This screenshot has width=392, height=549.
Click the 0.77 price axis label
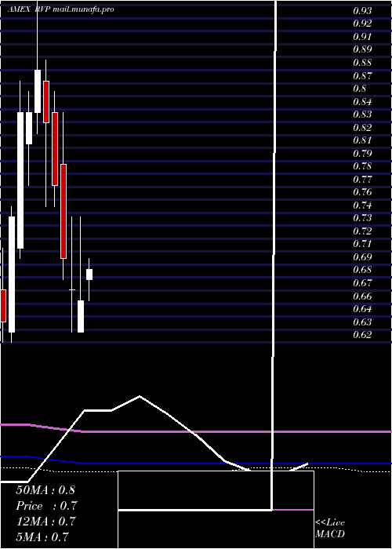[362, 180]
